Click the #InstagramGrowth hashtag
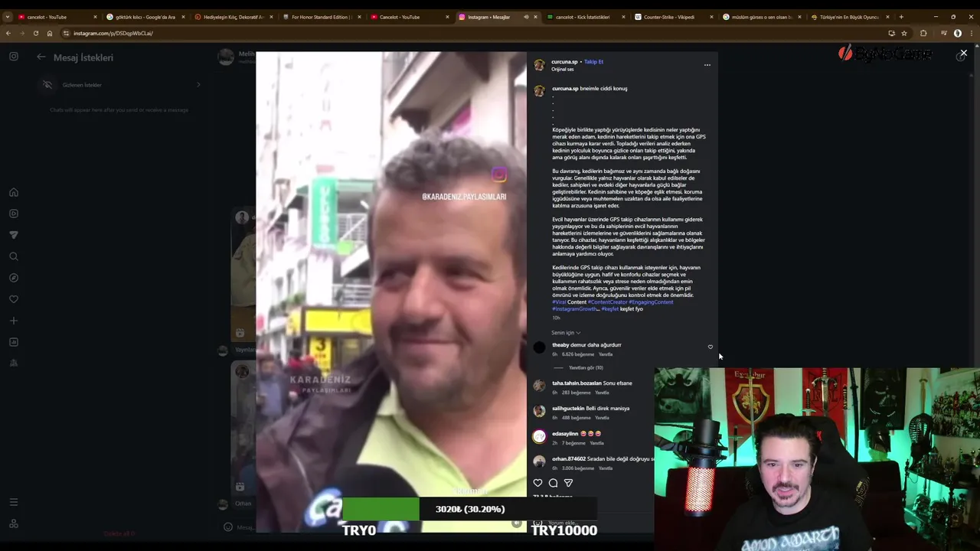Viewport: 980px width, 551px height. [x=573, y=309]
